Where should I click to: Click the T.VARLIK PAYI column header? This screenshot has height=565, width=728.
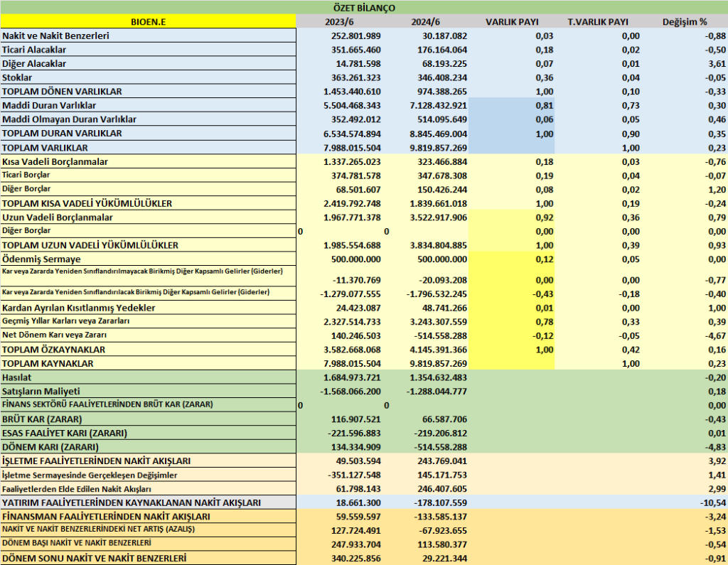598,21
